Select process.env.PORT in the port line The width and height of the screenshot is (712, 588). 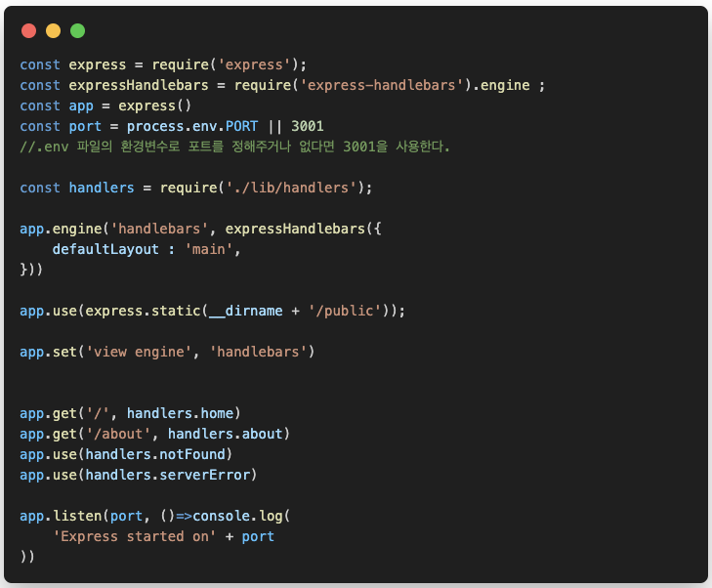click(192, 126)
